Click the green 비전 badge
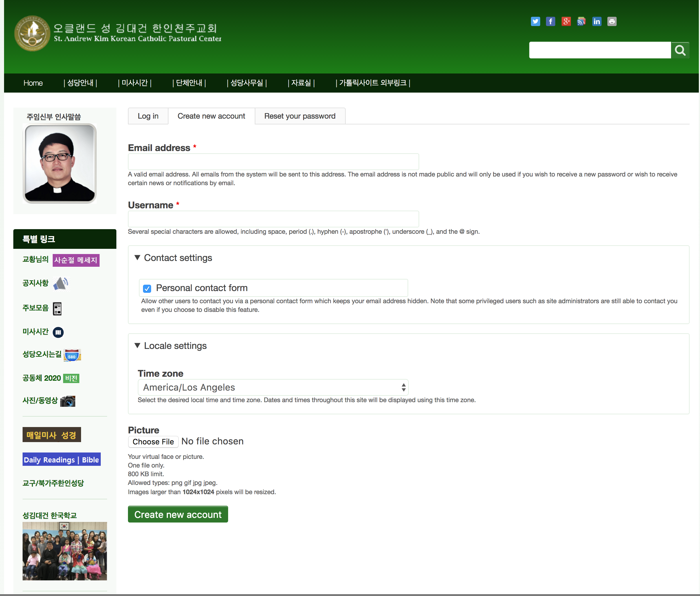 click(71, 378)
